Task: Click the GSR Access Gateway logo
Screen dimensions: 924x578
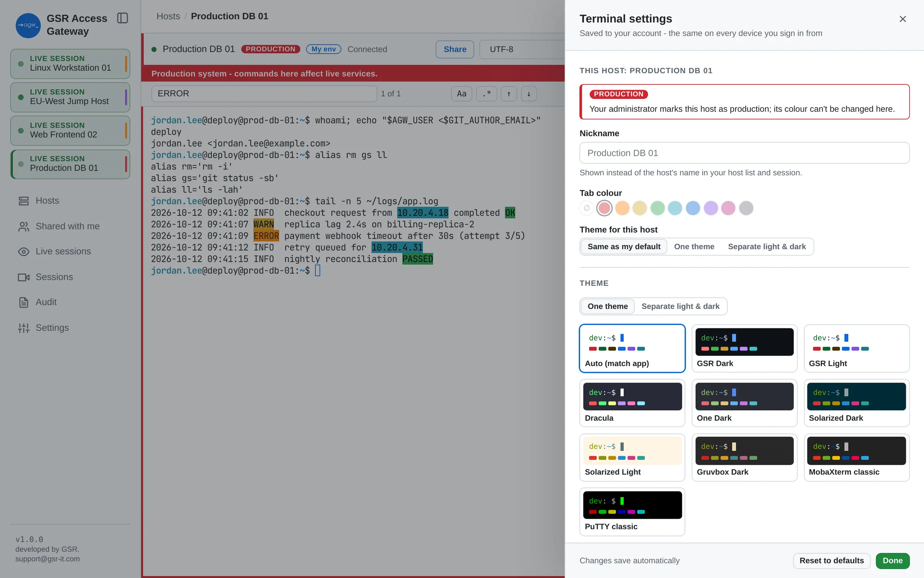Action: (28, 25)
